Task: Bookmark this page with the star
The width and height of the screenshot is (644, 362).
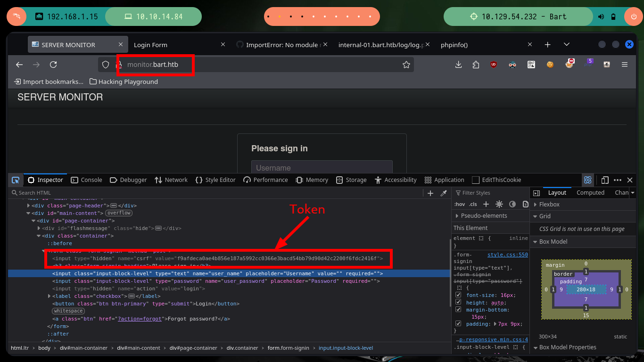Action: (x=406, y=65)
